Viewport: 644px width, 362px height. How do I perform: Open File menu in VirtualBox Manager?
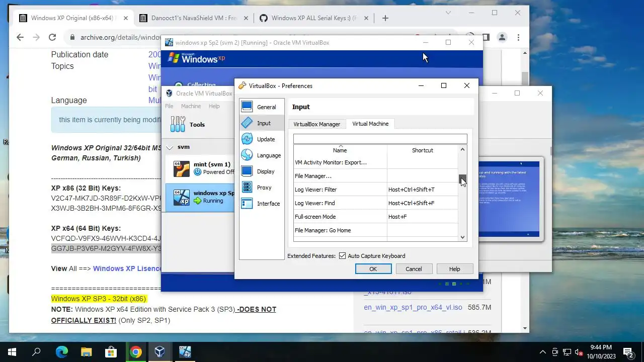pos(169,106)
